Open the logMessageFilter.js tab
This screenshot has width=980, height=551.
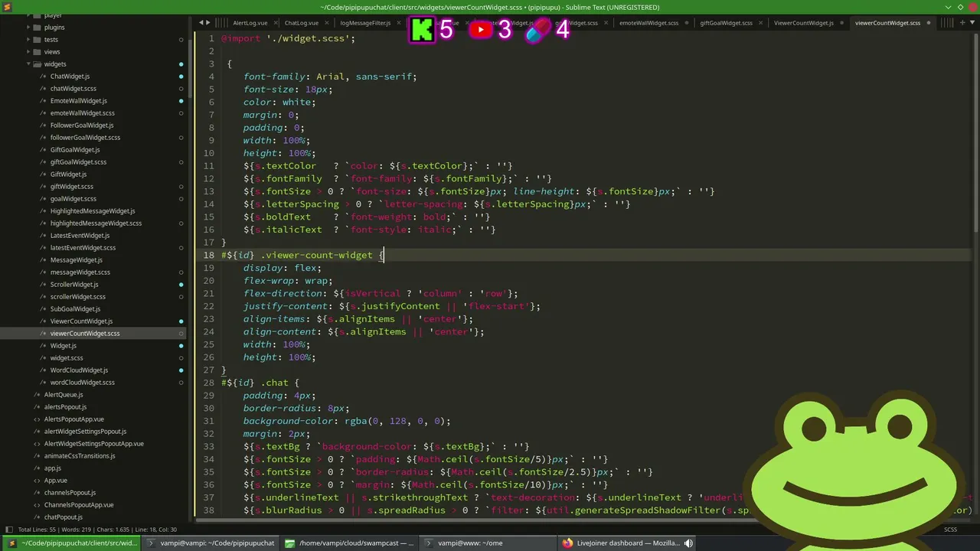365,23
